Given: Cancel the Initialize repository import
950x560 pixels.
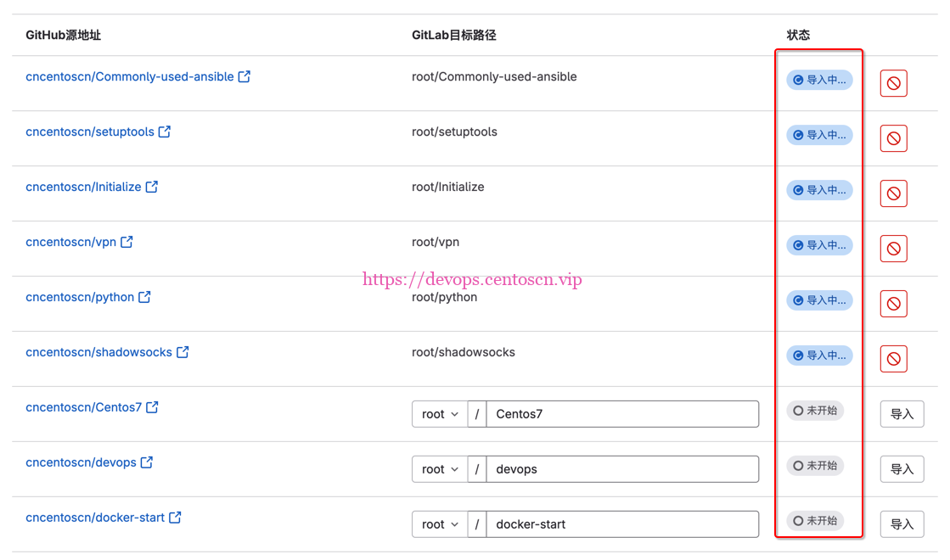Looking at the screenshot, I should coord(893,193).
